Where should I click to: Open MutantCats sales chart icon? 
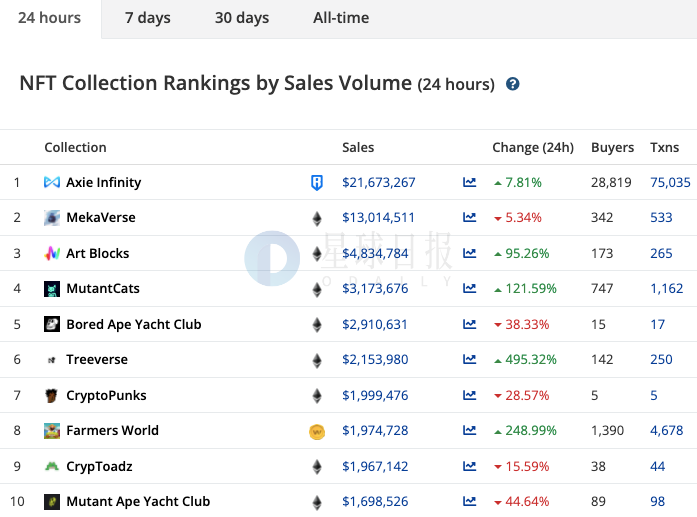tap(469, 288)
